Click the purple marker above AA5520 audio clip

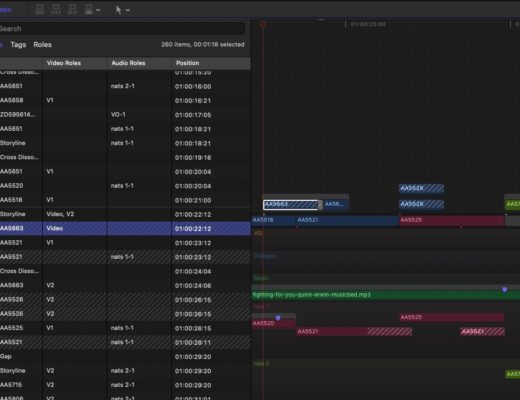pyautogui.click(x=278, y=318)
